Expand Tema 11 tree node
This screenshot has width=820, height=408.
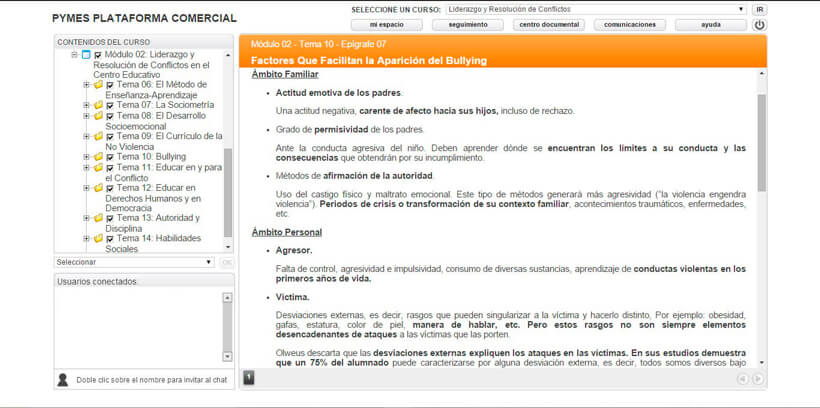(x=86, y=167)
